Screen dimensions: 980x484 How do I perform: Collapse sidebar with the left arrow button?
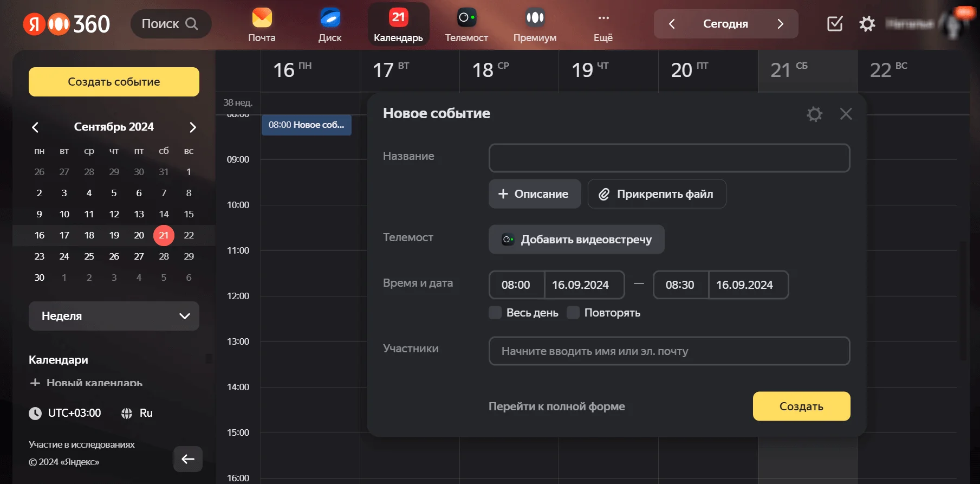(x=188, y=459)
